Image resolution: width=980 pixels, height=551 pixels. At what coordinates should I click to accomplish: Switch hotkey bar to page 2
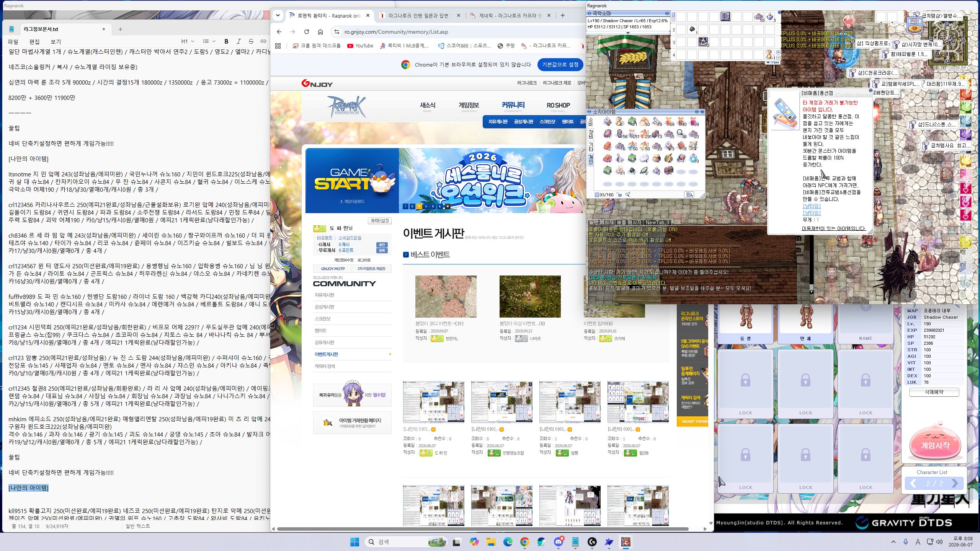[x=673, y=19]
